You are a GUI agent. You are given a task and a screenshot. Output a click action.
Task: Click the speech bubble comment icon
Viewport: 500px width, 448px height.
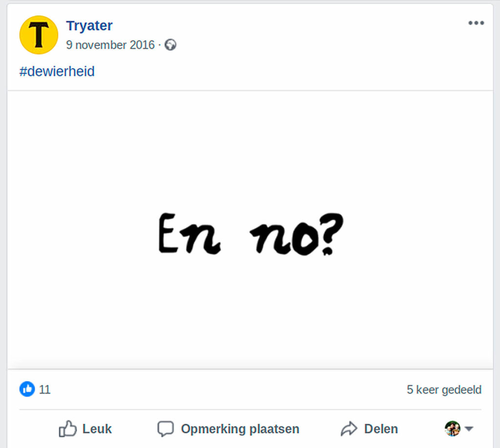166,429
